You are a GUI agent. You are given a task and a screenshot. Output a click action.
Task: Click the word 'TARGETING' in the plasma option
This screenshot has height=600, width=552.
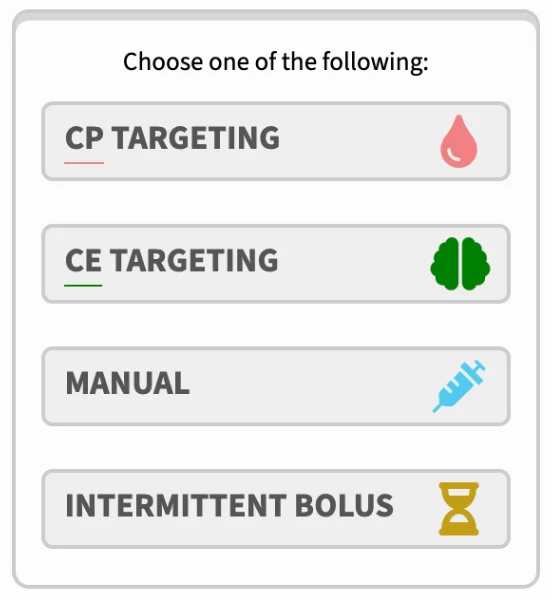coord(196,138)
